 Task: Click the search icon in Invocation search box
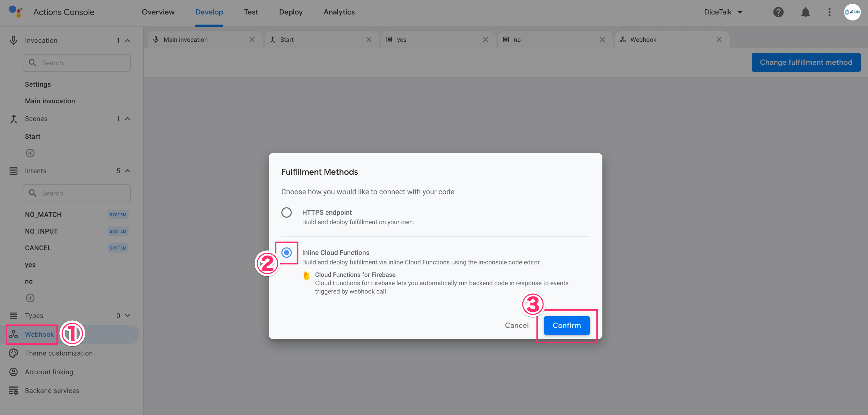pos(33,63)
